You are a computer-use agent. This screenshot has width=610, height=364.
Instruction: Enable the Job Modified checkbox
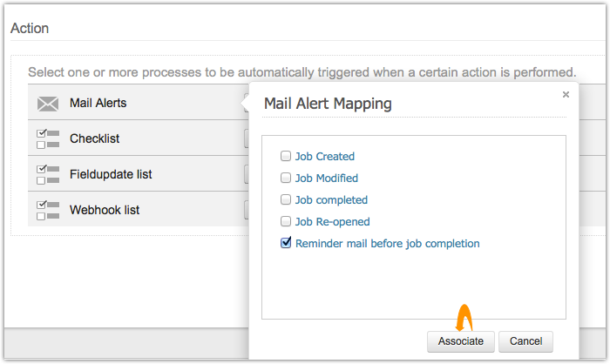tap(286, 179)
